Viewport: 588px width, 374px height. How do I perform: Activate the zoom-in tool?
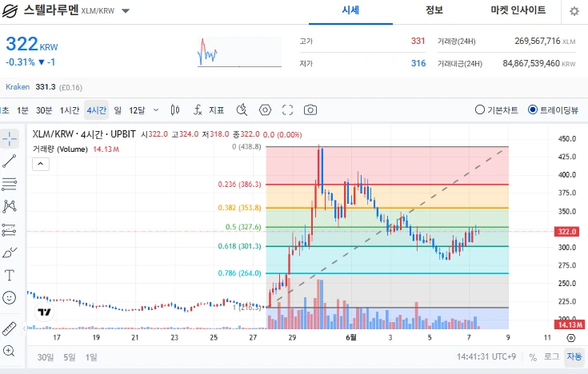[x=9, y=351]
